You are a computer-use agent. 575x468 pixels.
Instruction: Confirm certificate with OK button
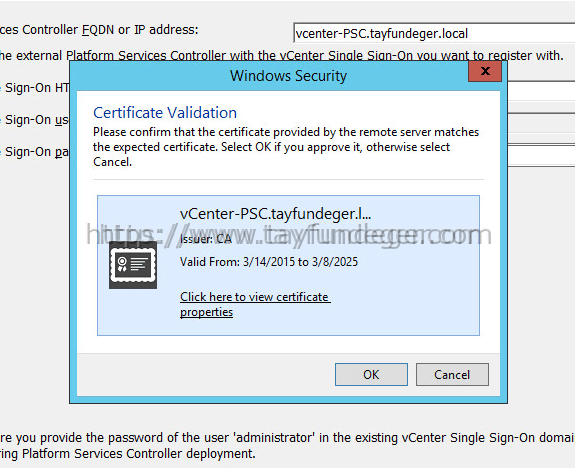[x=371, y=374]
